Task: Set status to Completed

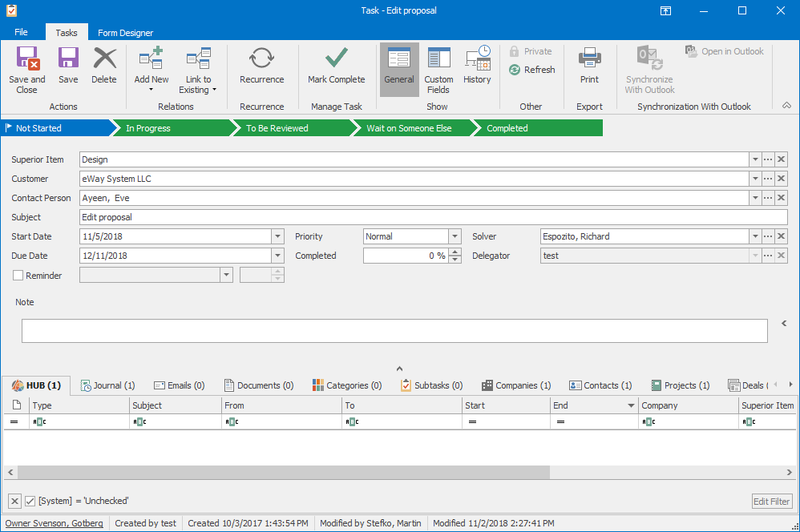Action: tap(538, 128)
